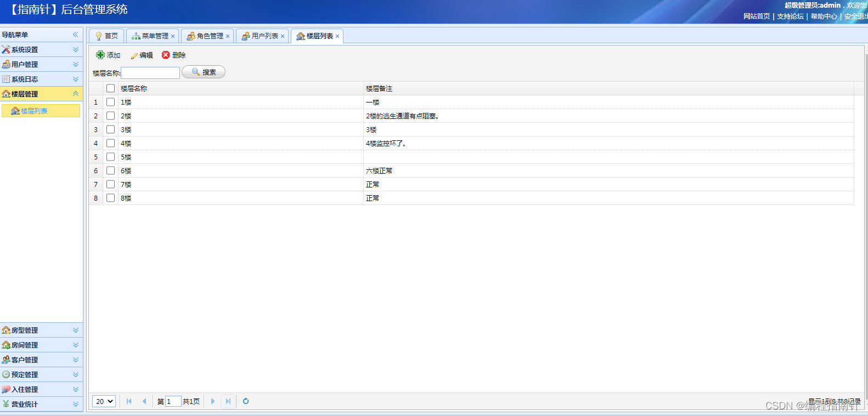This screenshot has height=416, width=868.
Task: Check the checkbox for 6楼 row
Action: point(110,170)
